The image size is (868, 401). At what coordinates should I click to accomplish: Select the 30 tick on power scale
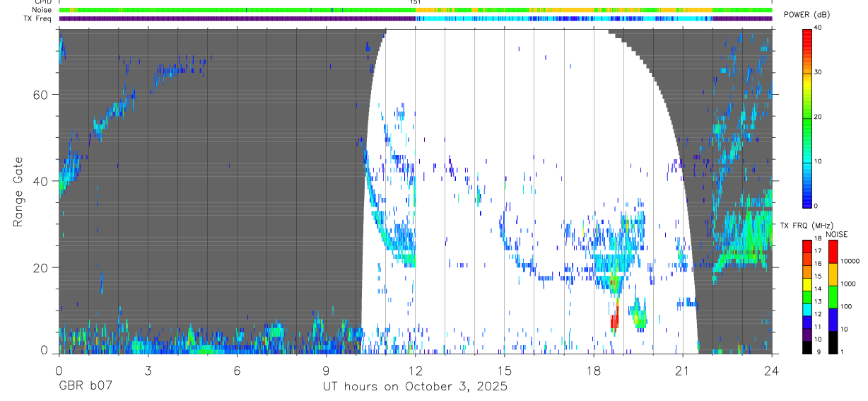click(819, 72)
